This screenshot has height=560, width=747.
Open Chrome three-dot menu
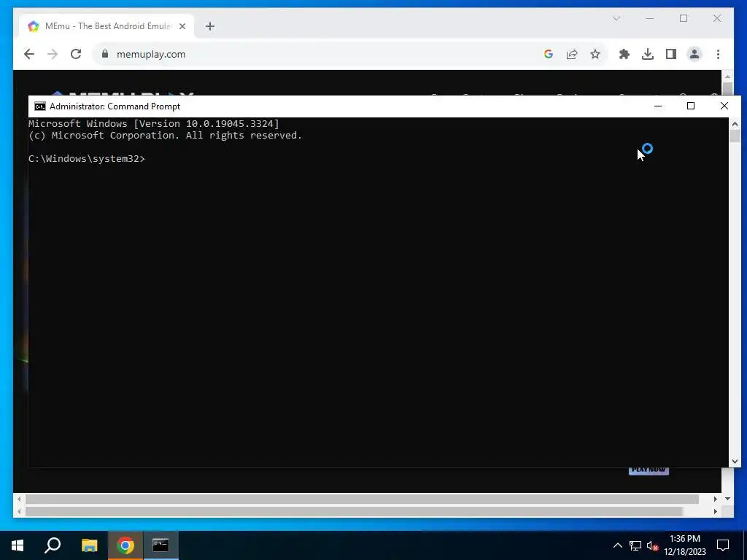tap(718, 54)
